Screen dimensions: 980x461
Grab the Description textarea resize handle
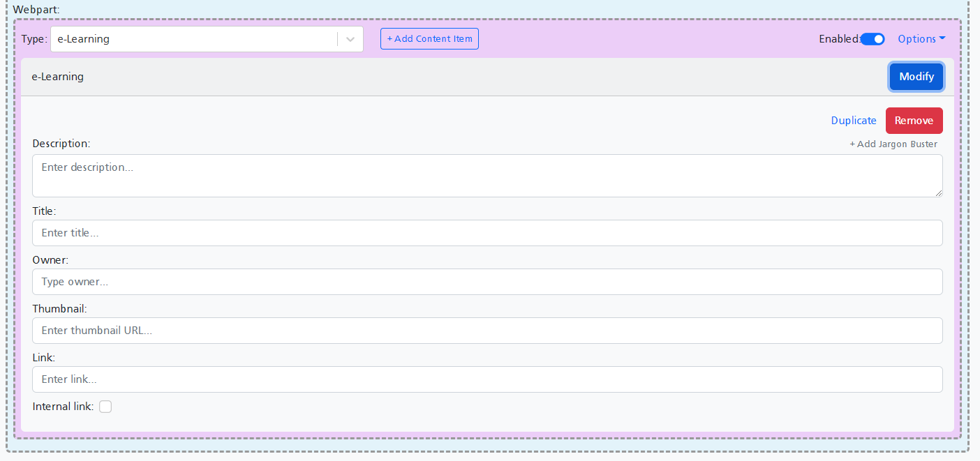point(938,192)
